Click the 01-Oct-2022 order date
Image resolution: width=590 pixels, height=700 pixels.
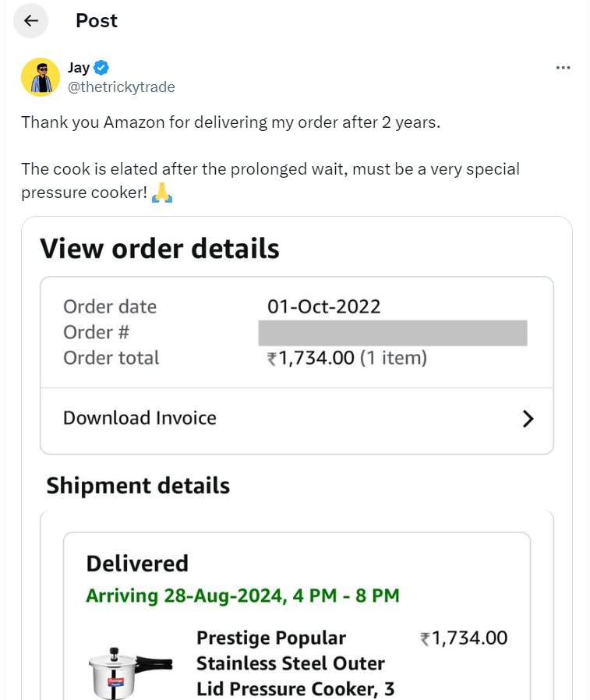point(323,306)
